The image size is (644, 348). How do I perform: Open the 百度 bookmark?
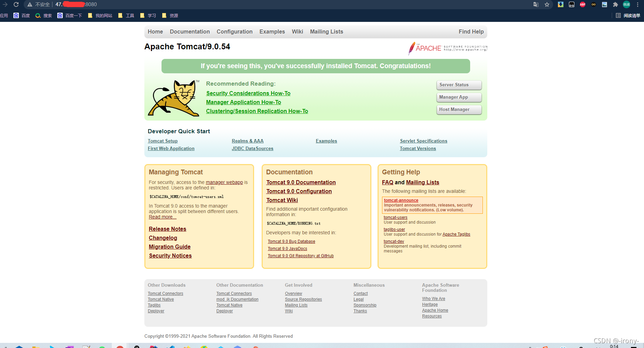22,15
